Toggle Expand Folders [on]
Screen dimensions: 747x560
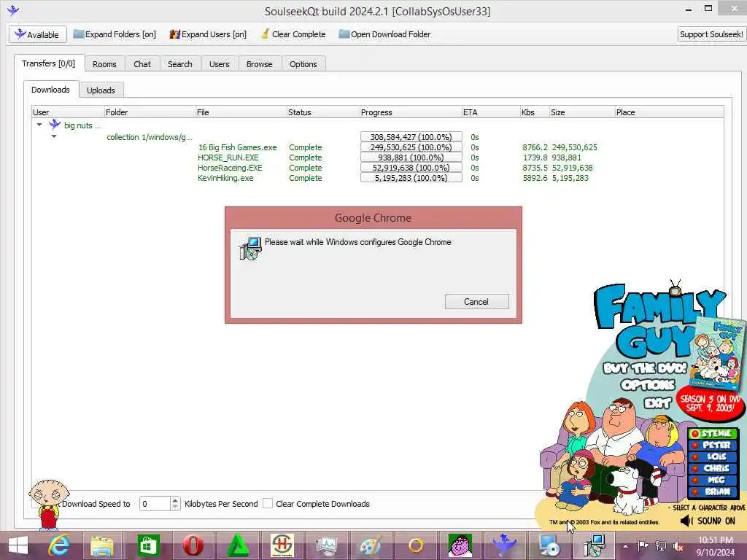(115, 34)
